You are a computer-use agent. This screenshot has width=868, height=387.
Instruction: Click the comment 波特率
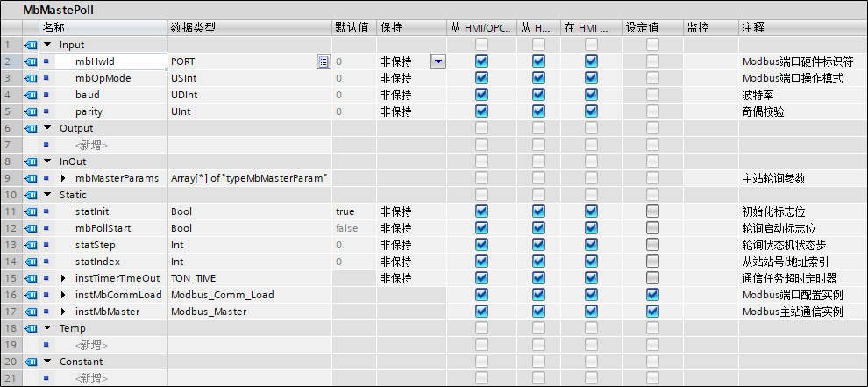pos(758,95)
